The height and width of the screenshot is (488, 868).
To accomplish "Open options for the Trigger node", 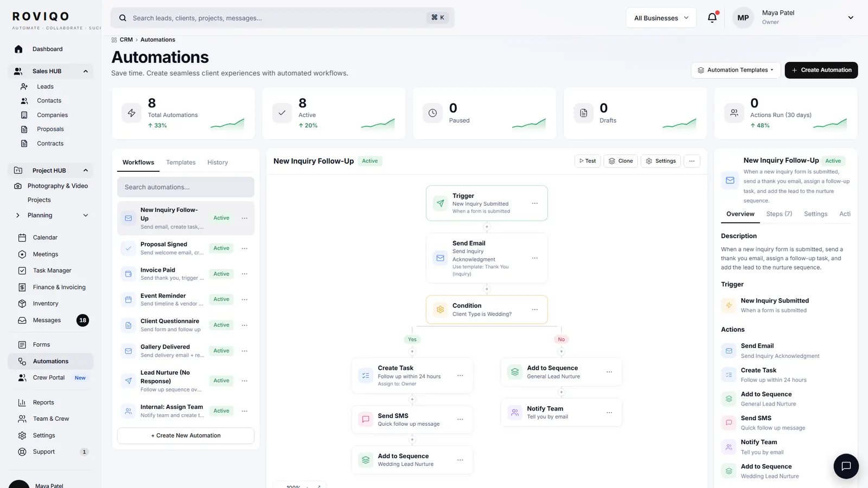I will pyautogui.click(x=535, y=203).
